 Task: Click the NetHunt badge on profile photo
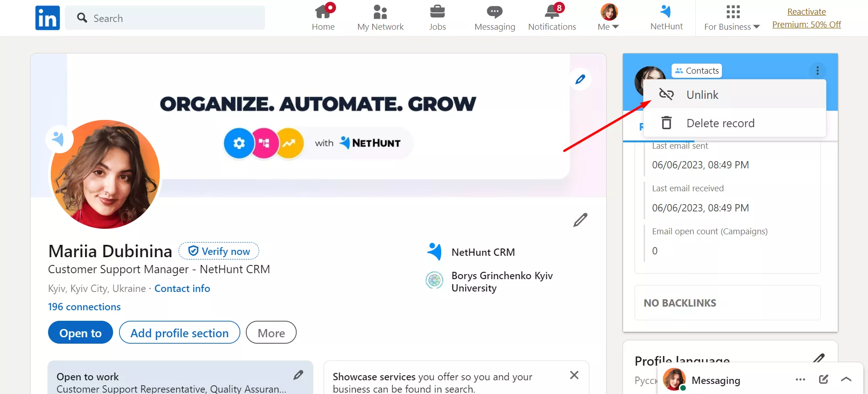click(x=59, y=139)
